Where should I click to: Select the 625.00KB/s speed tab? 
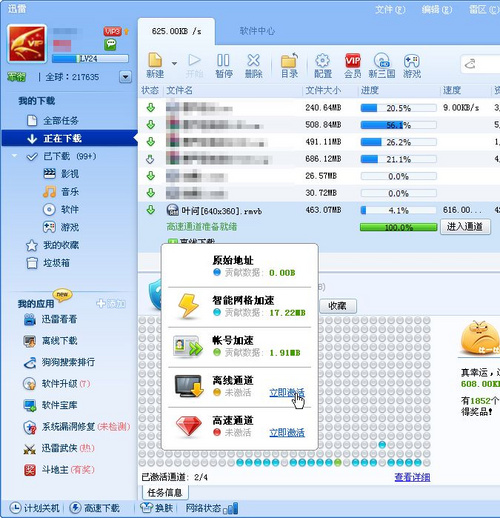pyautogui.click(x=176, y=31)
